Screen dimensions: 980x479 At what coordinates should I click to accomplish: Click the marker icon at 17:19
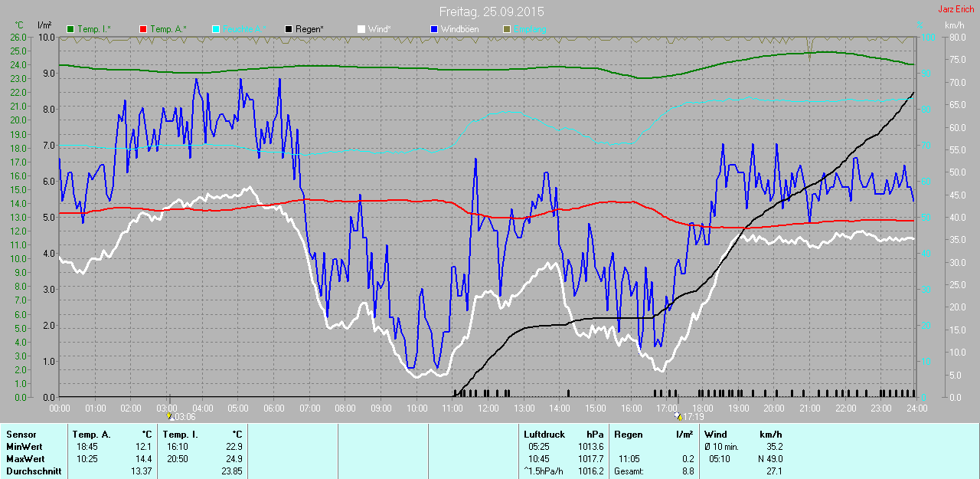[678, 416]
